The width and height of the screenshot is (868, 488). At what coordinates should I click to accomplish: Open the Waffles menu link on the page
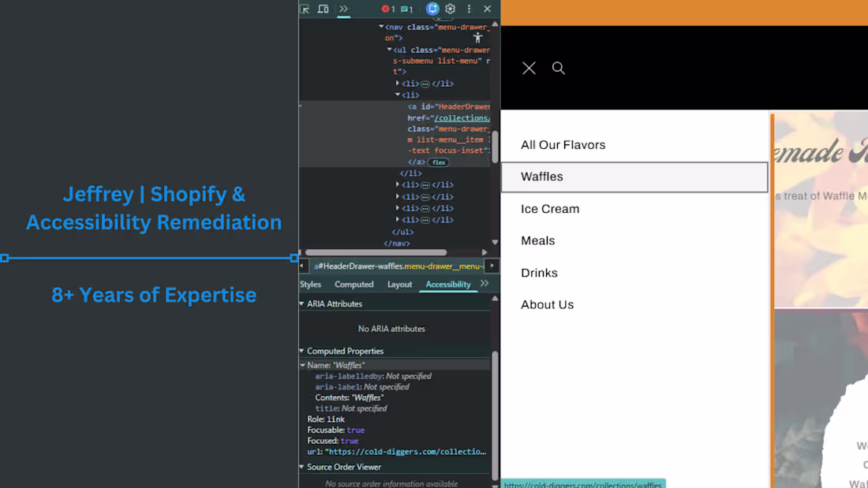coord(542,177)
